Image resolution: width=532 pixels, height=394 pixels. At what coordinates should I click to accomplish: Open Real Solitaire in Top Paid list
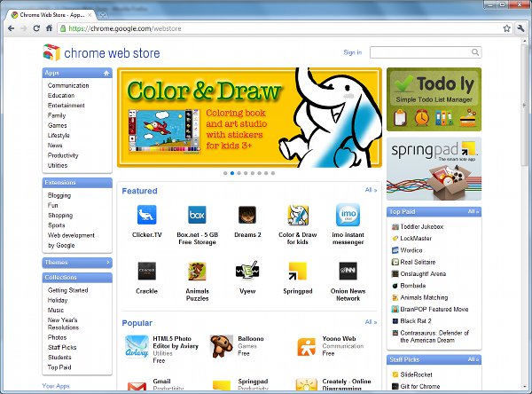click(418, 262)
